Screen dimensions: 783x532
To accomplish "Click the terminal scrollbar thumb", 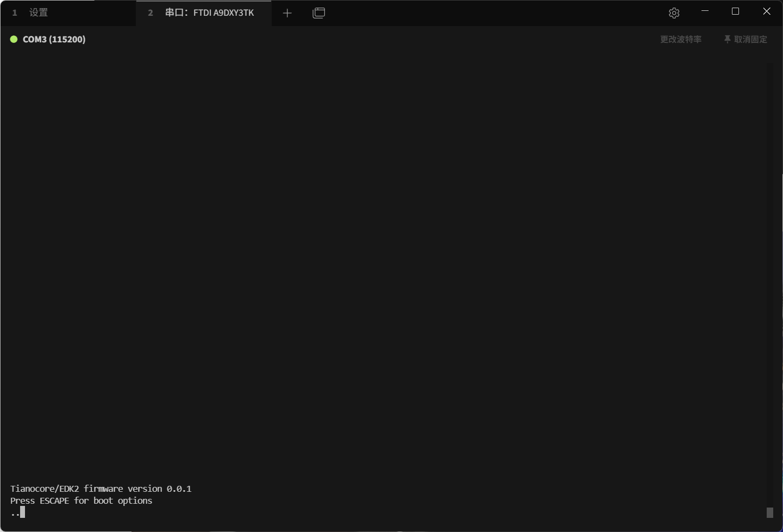I will (x=769, y=512).
